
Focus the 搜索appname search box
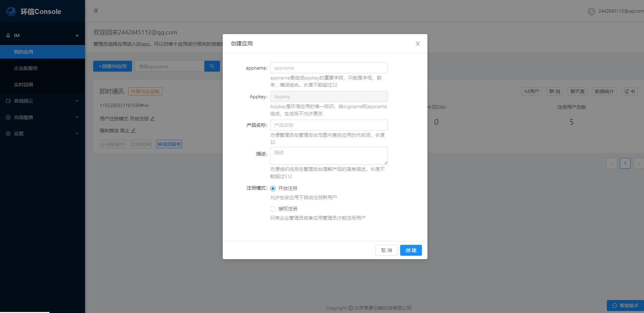[170, 66]
